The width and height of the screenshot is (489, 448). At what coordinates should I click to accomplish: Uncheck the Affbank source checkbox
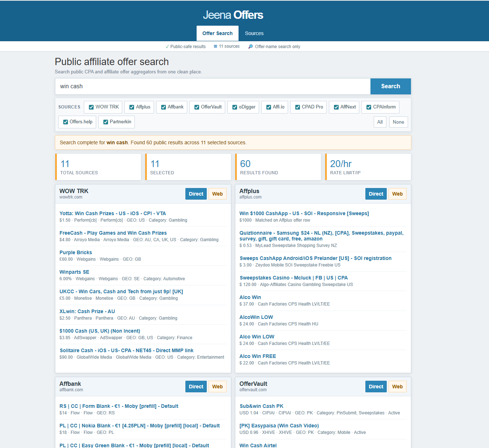pyautogui.click(x=163, y=107)
